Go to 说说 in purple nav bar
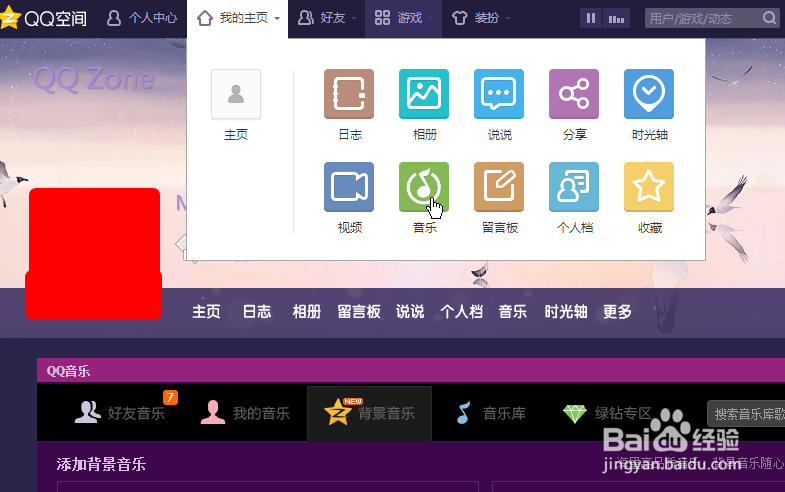 (410, 312)
